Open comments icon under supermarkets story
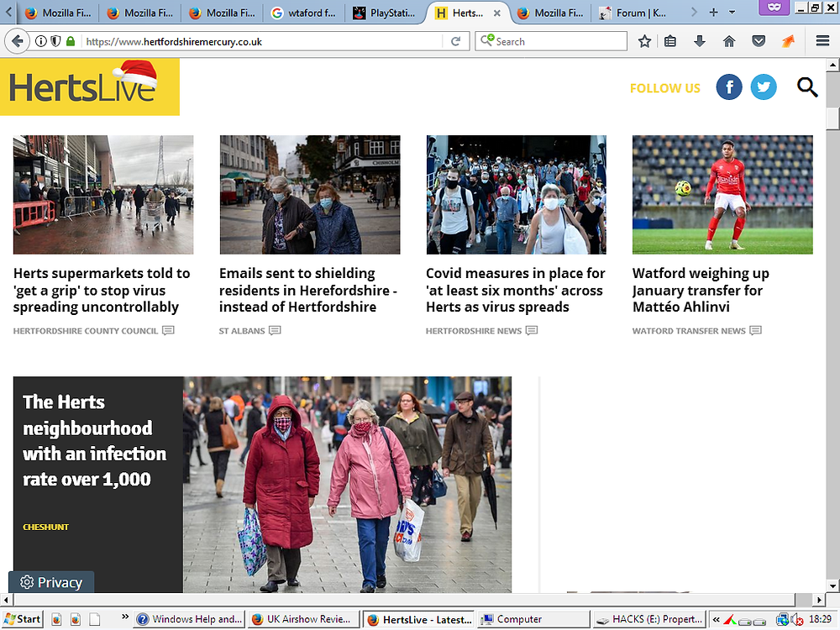Image resolution: width=840 pixels, height=630 pixels. tap(168, 330)
